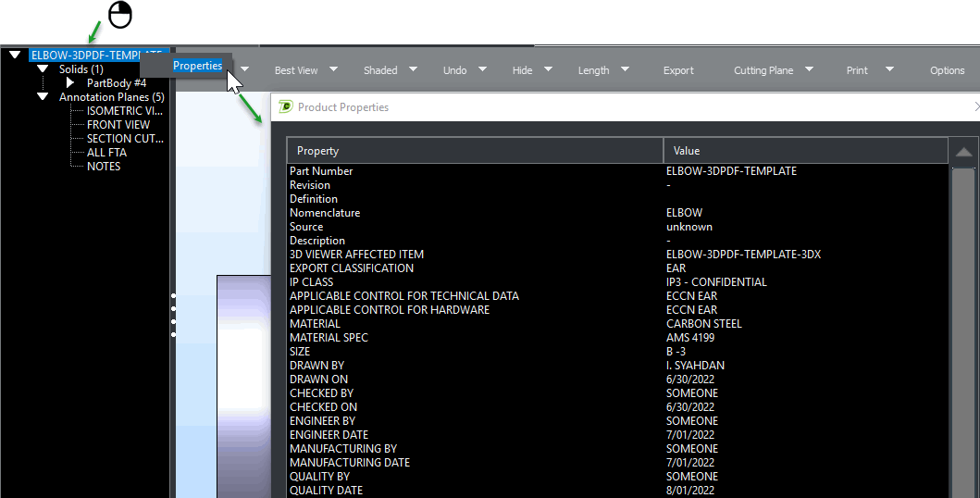Select the SECTION CUT... annotation plane
The image size is (980, 498).
[125, 138]
